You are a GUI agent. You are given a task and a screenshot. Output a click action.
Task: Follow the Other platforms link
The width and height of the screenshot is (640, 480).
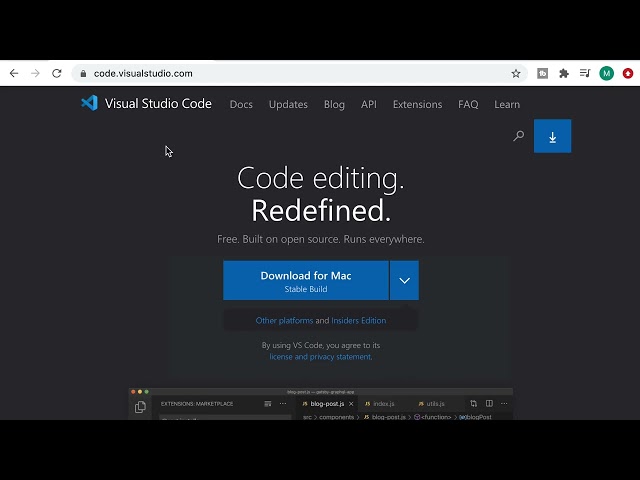point(284,320)
